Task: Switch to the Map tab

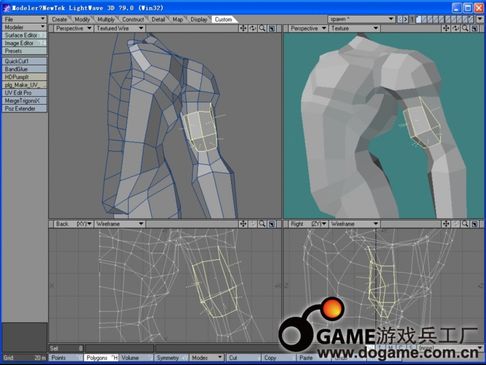Action: click(x=178, y=19)
